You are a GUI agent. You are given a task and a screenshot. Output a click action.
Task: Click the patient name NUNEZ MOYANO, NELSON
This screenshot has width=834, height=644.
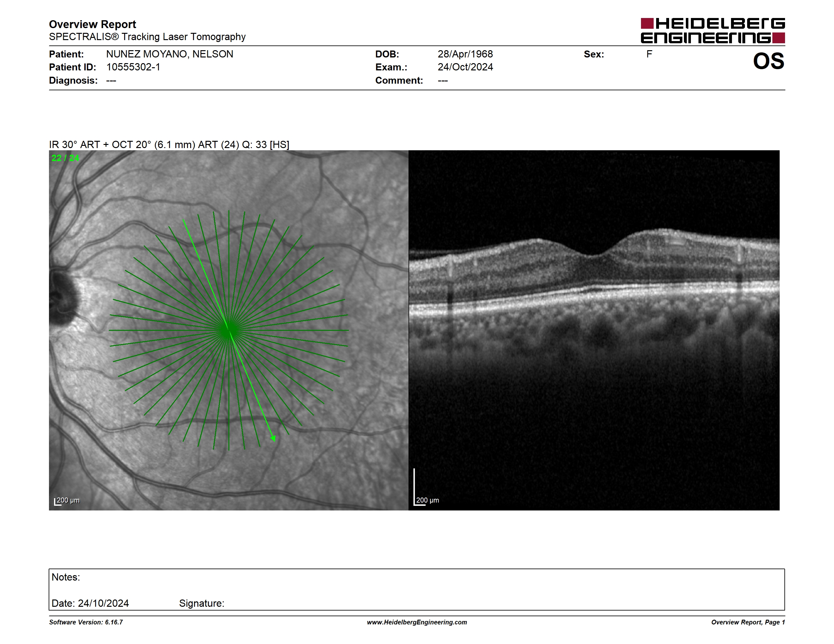170,54
